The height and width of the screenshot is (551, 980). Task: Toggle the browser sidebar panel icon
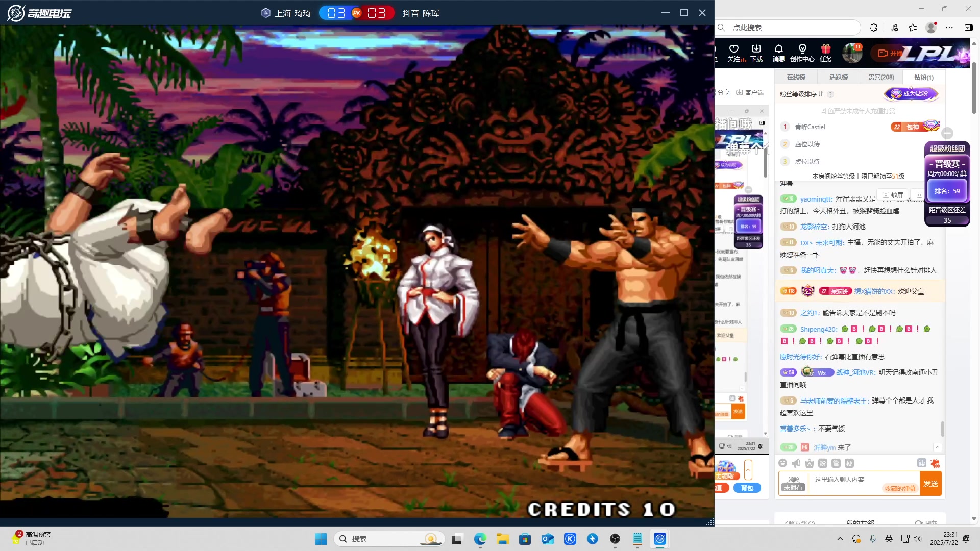[968, 28]
